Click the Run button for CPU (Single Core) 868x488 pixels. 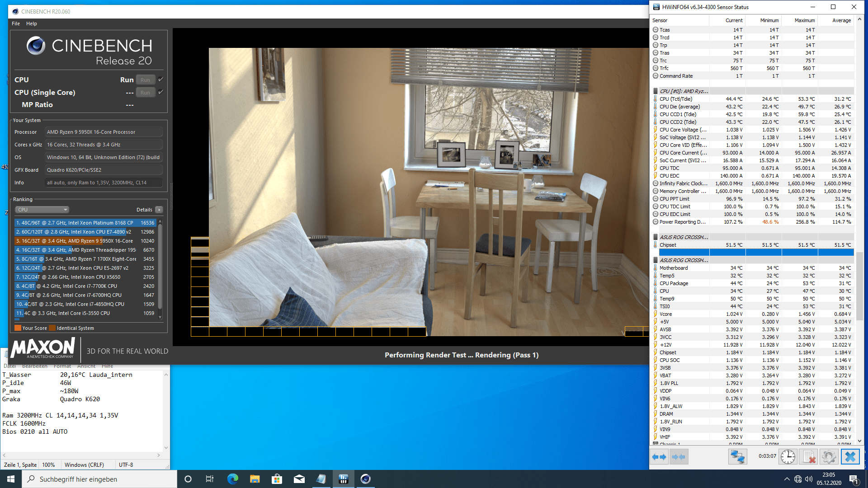pyautogui.click(x=145, y=93)
